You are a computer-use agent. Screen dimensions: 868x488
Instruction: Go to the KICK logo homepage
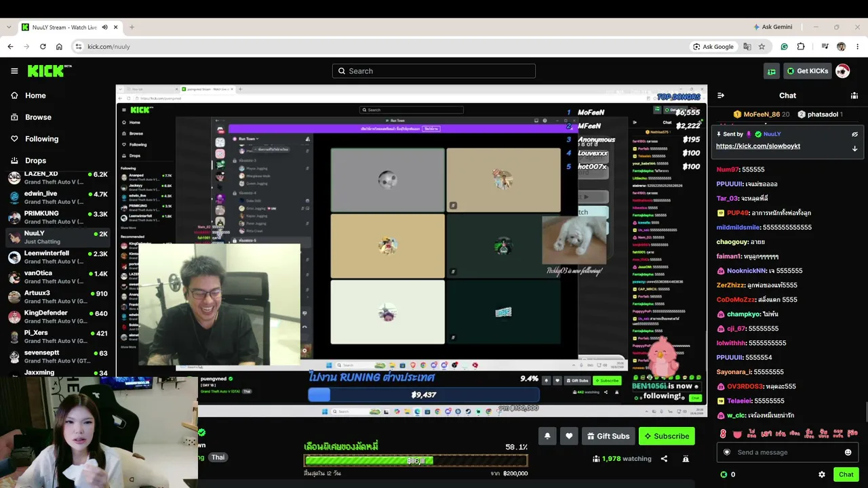pos(50,71)
